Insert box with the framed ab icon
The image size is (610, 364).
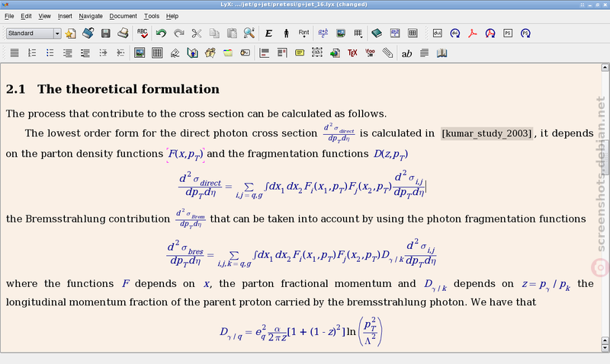317,53
